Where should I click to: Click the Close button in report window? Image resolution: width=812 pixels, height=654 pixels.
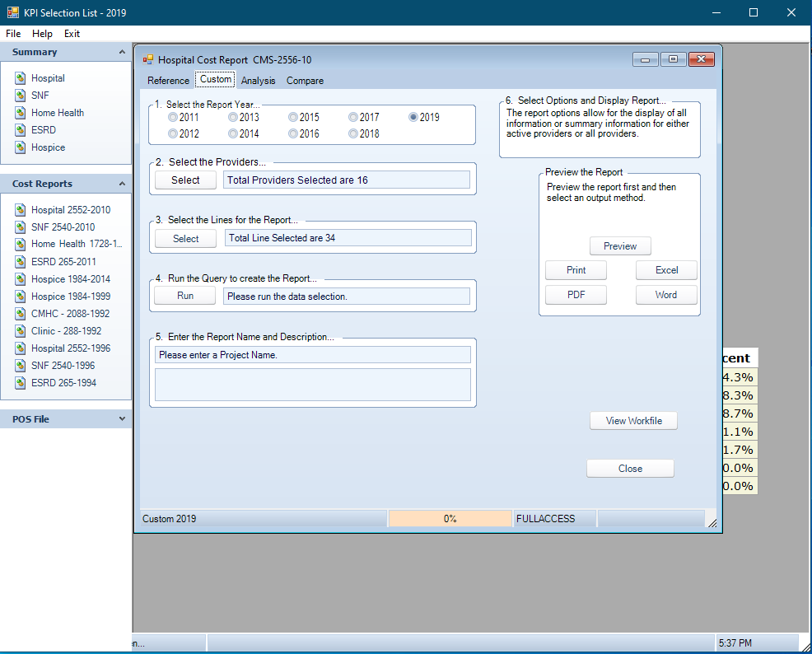coord(630,468)
